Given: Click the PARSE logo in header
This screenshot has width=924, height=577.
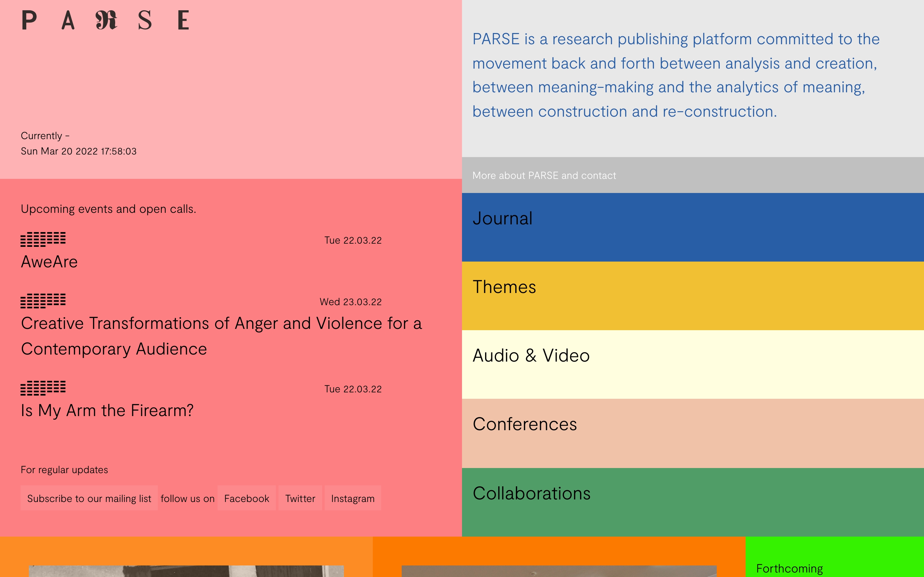Looking at the screenshot, I should (105, 20).
